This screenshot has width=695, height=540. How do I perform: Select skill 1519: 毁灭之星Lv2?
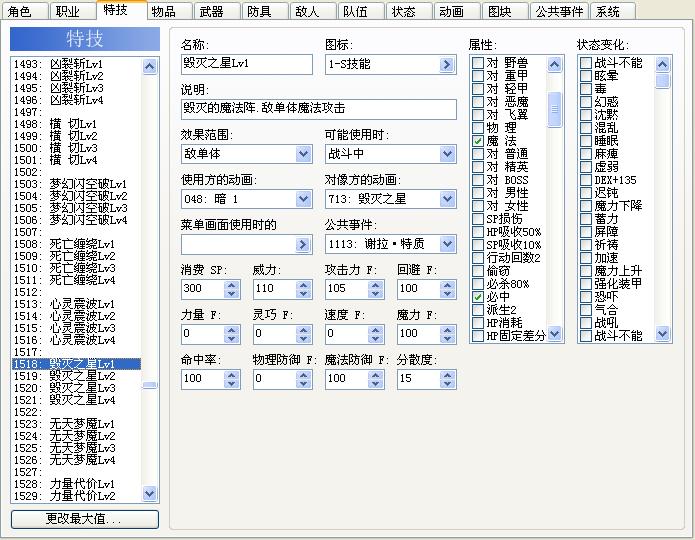pos(76,376)
